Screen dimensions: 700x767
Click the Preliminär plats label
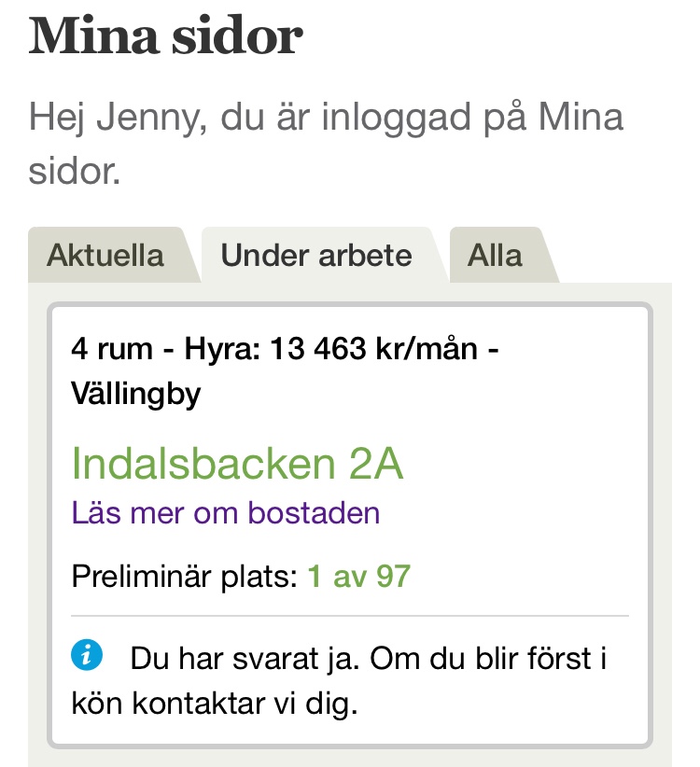click(185, 577)
